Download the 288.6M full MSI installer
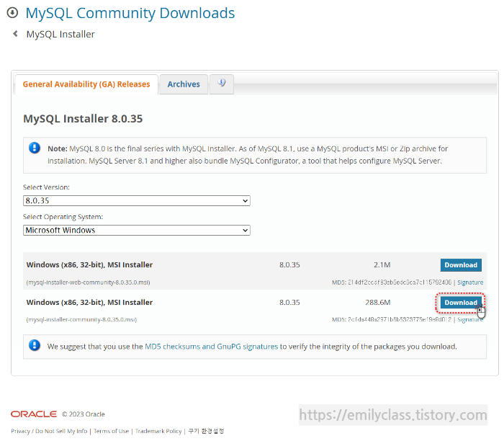 pos(461,303)
